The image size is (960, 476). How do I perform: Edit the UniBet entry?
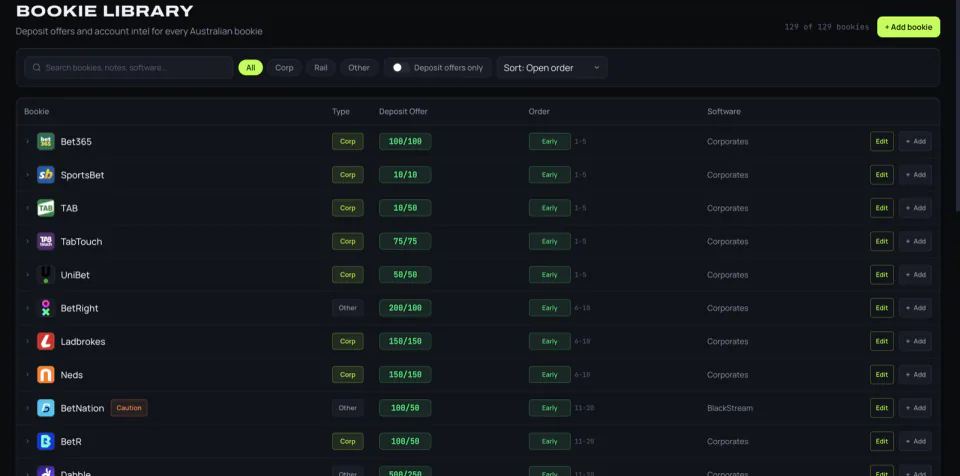882,274
